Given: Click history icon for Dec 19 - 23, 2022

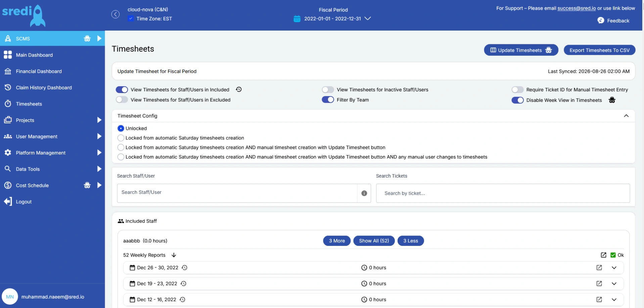Looking at the screenshot, I should [183, 283].
